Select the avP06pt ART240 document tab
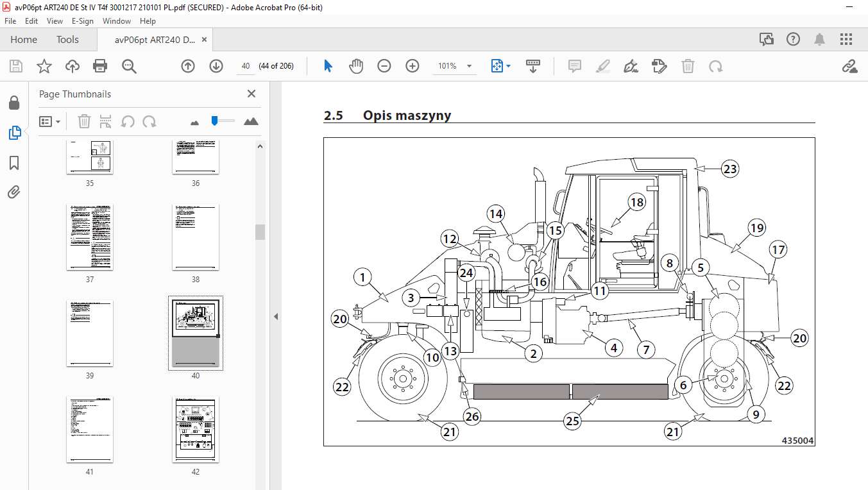Screen dimensions: 868x490 click(154, 40)
